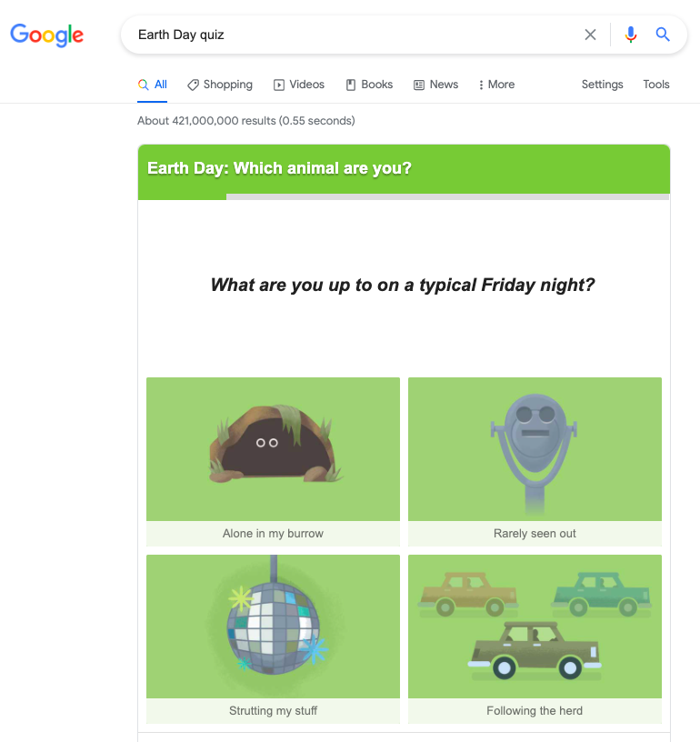Click the microphone icon for voice search

point(631,34)
